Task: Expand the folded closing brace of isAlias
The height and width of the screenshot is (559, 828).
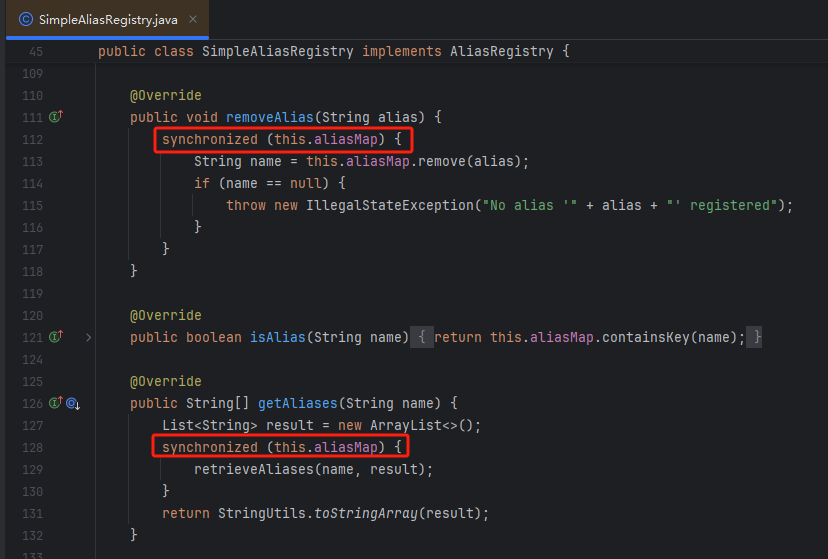Action: tap(754, 337)
